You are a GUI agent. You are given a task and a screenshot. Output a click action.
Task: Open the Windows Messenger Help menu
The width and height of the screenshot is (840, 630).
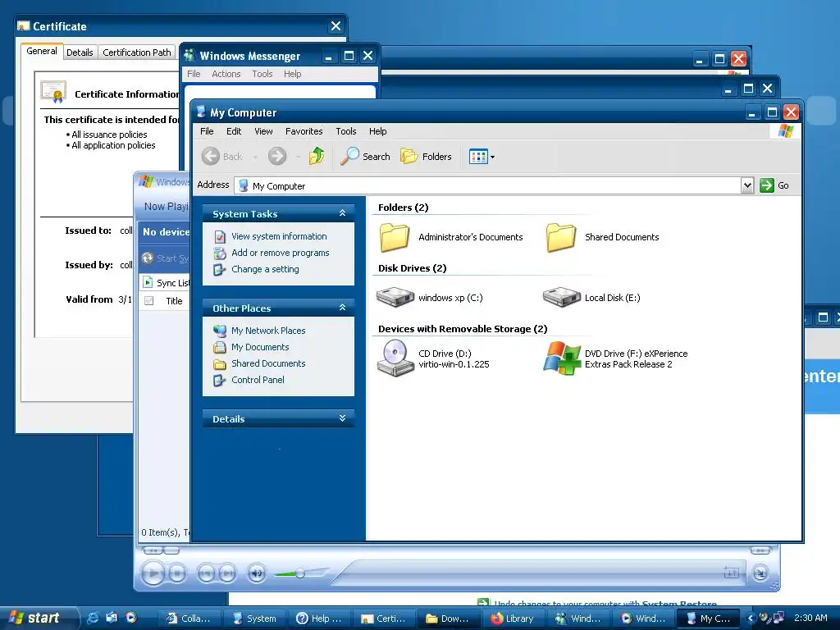293,74
